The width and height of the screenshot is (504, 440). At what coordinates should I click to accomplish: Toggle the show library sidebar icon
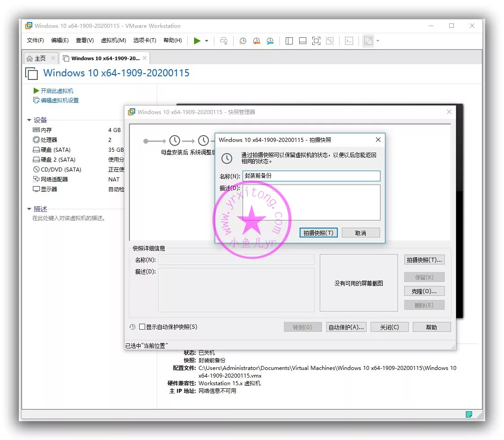289,41
